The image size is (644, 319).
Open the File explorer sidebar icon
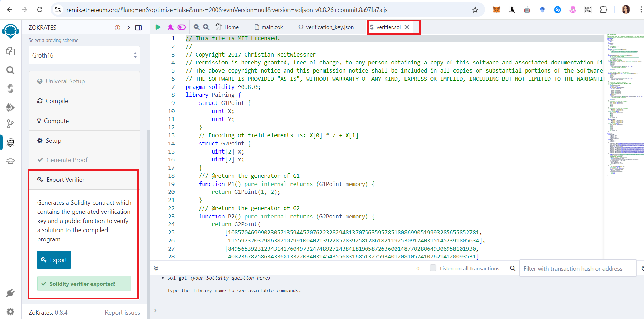(x=11, y=51)
